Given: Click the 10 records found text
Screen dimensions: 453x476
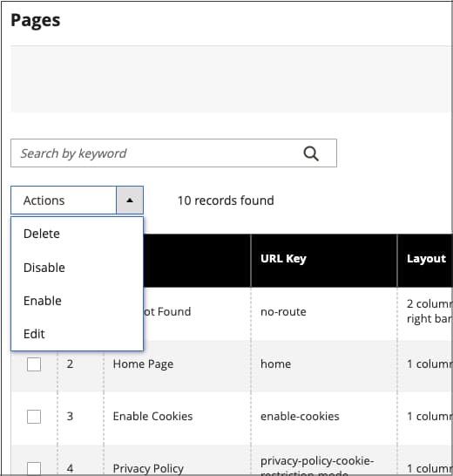Looking at the screenshot, I should pyautogui.click(x=226, y=201).
